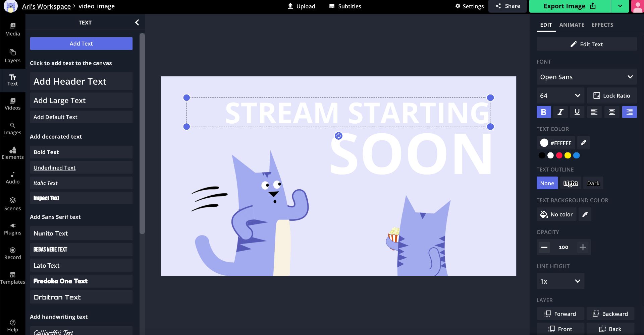
Task: Click the rotate handle below the text box
Action: pos(338,136)
